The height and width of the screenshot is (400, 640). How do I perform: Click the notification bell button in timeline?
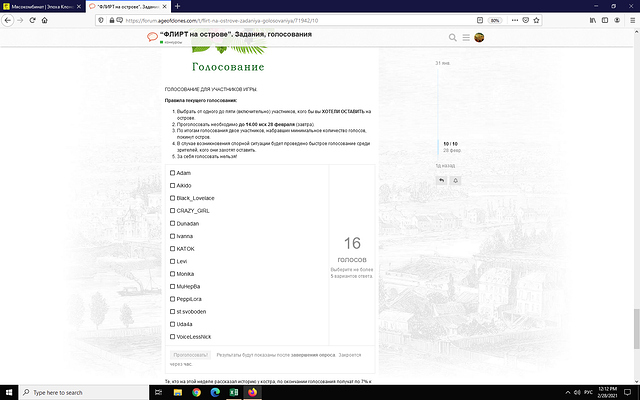pos(455,180)
